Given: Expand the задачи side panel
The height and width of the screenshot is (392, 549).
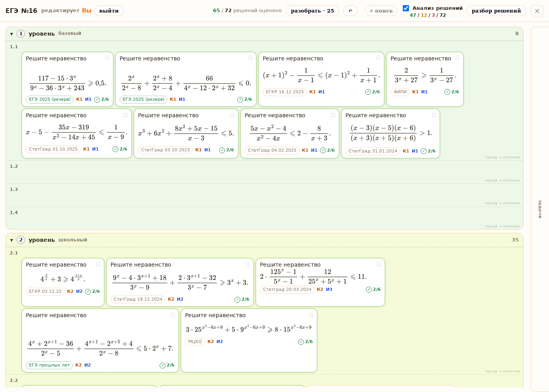Looking at the screenshot, I should (540, 209).
